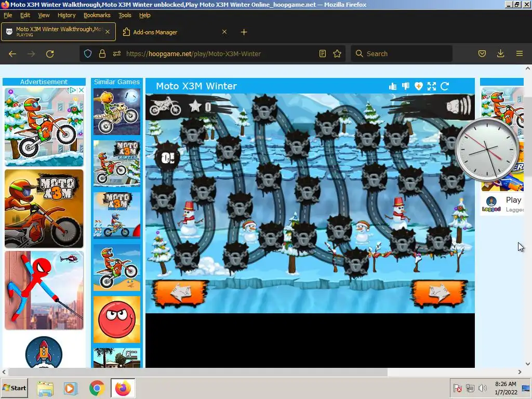The image size is (532, 399).
Task: Toggle reader view icon
Action: point(323,54)
